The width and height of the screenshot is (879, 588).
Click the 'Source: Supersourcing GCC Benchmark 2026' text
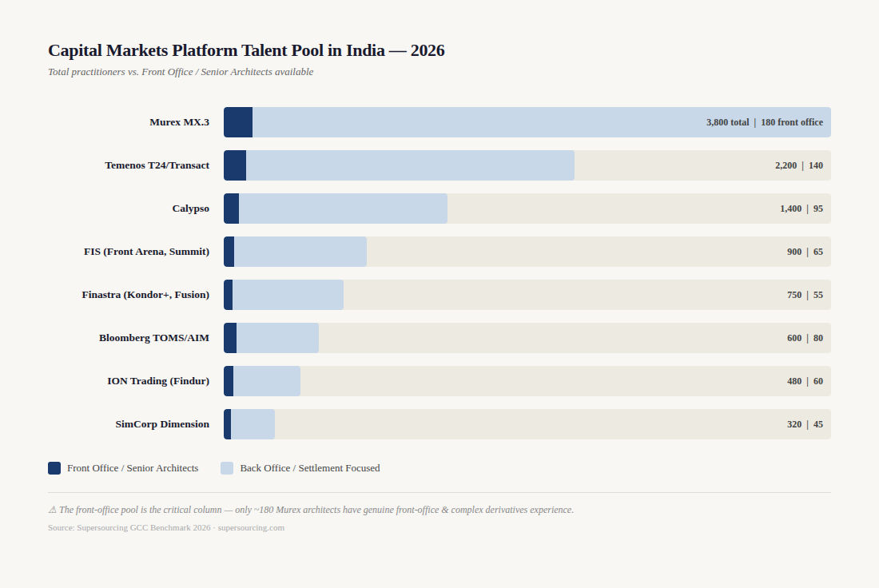click(129, 527)
